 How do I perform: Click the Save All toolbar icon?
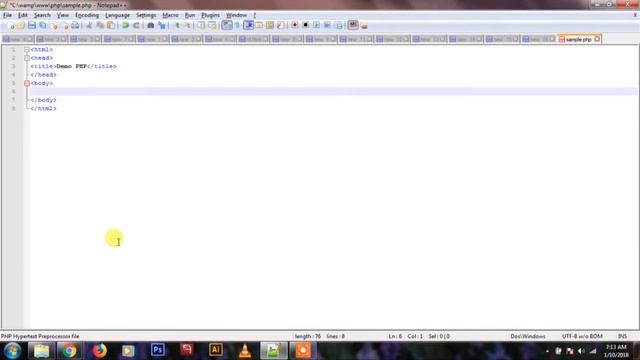click(x=42, y=25)
